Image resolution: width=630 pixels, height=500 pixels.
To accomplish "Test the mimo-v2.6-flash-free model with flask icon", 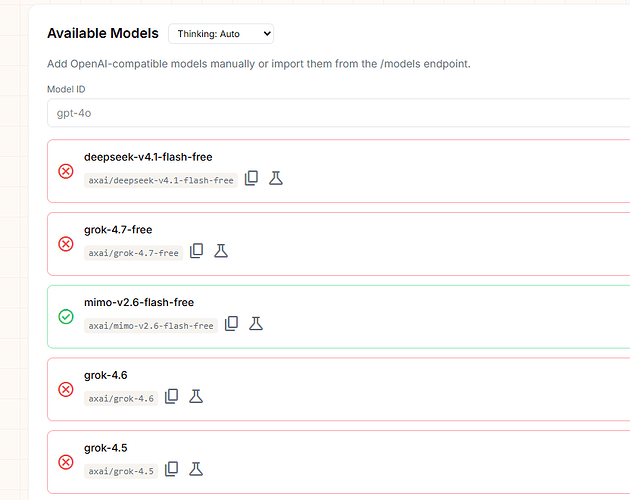I will click(x=256, y=324).
